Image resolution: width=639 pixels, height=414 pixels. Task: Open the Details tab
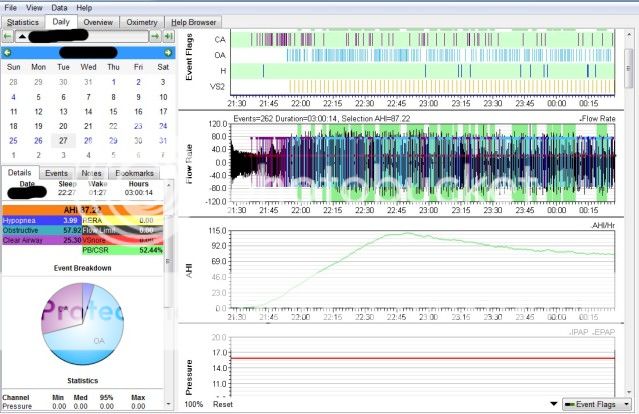20,173
